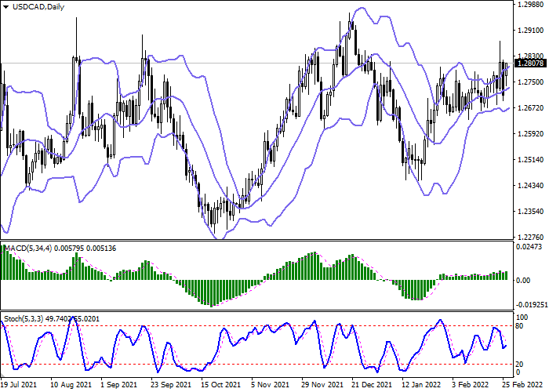Select the 1.24340 price scale value
549x392 pixels.
coord(530,186)
